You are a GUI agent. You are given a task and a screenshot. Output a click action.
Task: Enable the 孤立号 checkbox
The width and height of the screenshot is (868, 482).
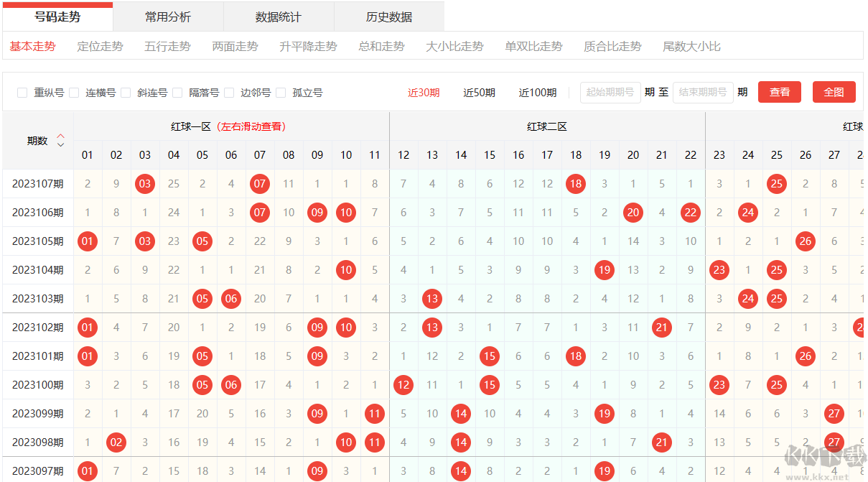pyautogui.click(x=281, y=93)
